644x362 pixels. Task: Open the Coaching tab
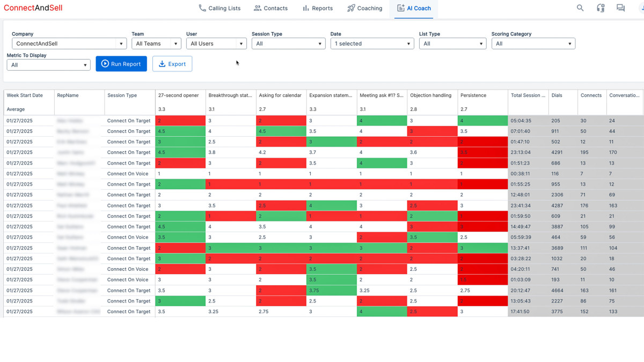coord(364,8)
